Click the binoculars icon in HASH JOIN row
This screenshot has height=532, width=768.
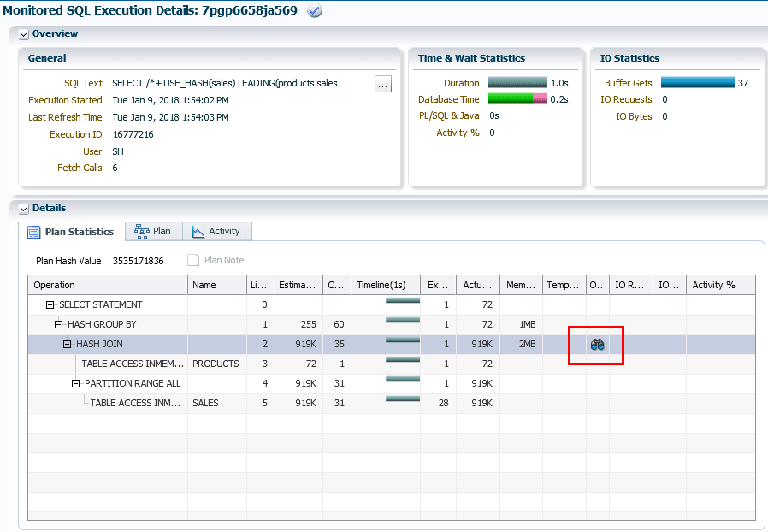coord(597,345)
